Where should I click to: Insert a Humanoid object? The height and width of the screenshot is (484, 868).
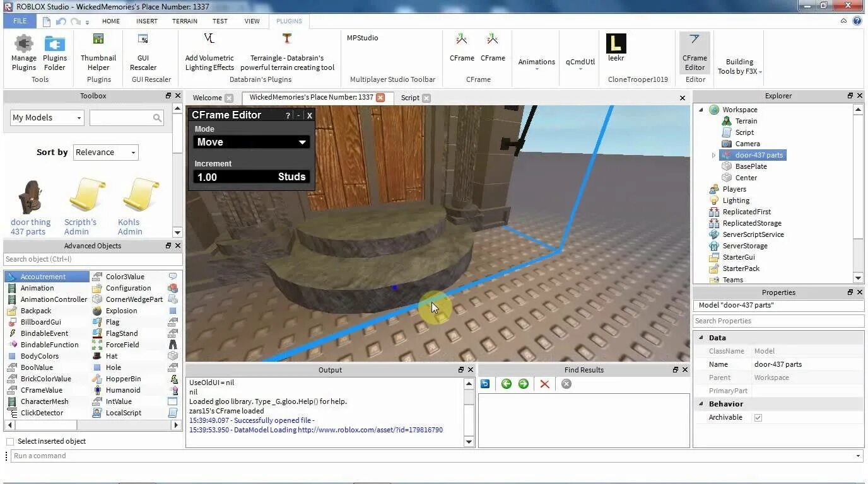click(115, 390)
